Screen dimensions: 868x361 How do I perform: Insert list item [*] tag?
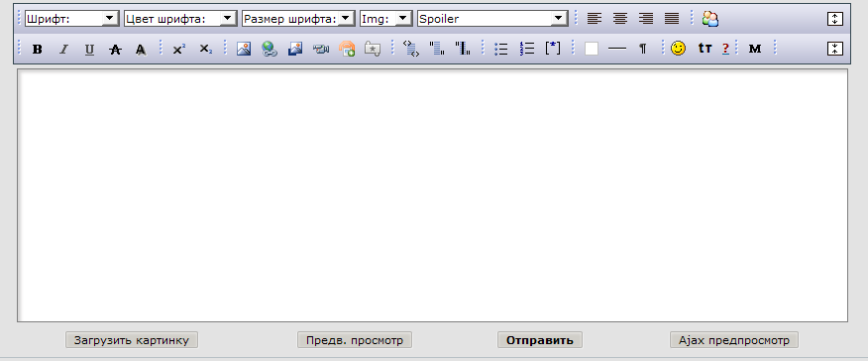pyautogui.click(x=553, y=49)
